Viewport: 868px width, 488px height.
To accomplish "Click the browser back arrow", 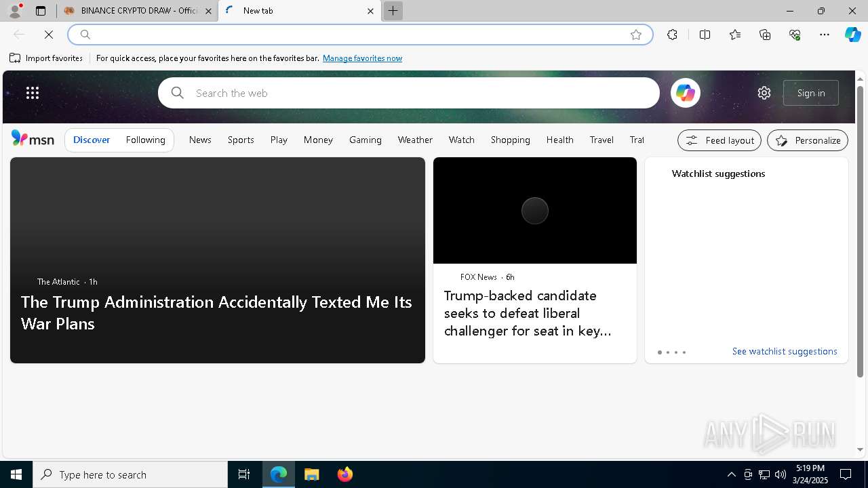I will [x=19, y=35].
